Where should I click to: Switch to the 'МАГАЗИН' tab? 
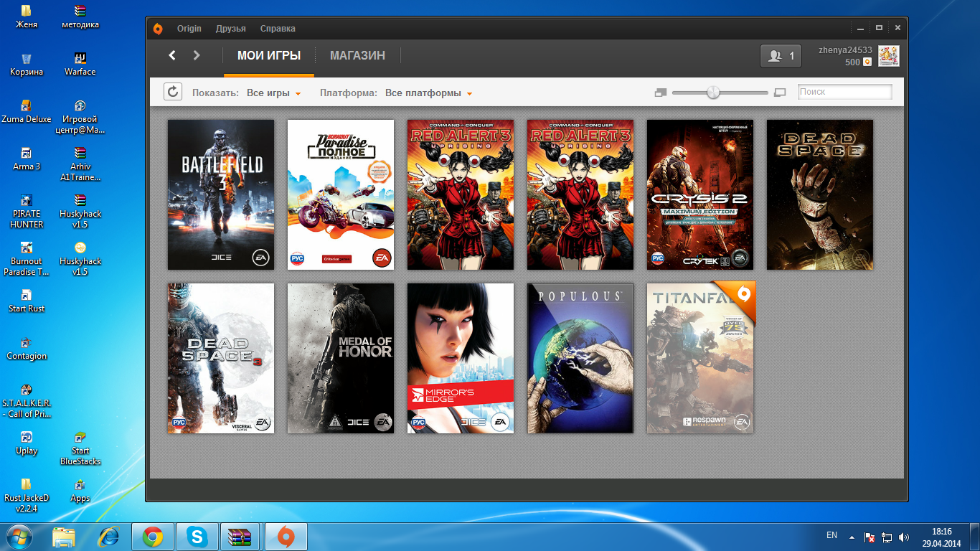[357, 55]
